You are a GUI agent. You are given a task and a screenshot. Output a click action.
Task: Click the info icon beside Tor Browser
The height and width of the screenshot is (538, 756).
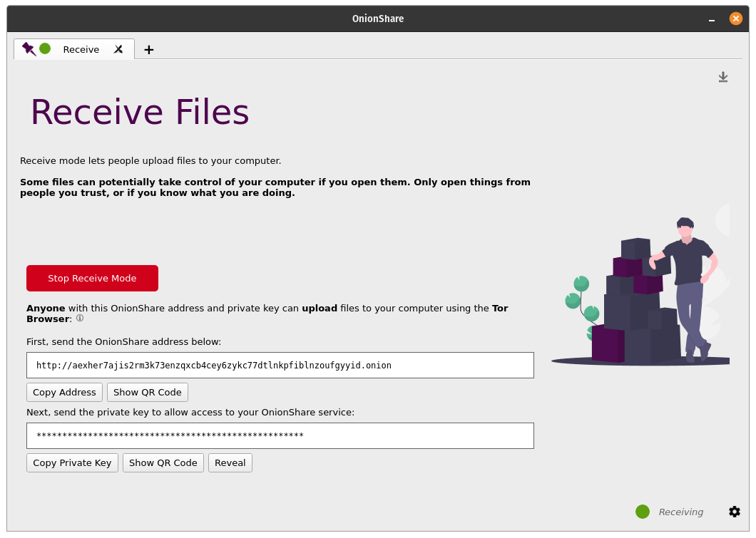click(x=80, y=319)
